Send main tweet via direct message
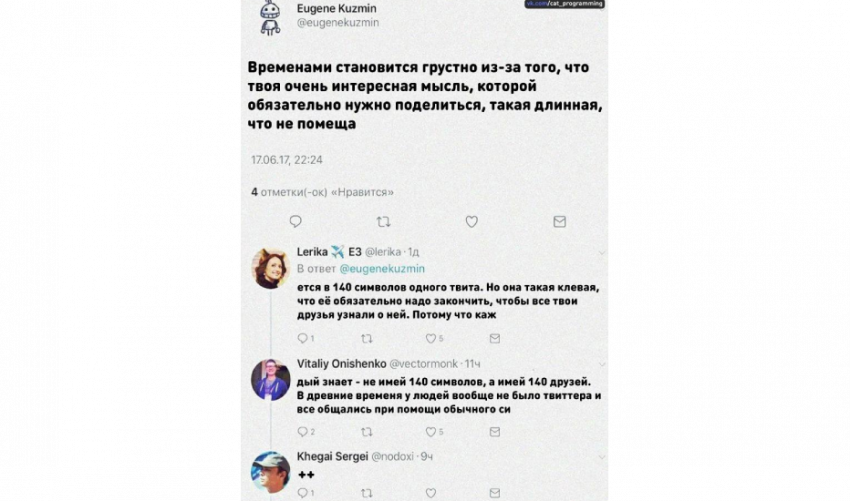850x501 pixels. pyautogui.click(x=559, y=221)
